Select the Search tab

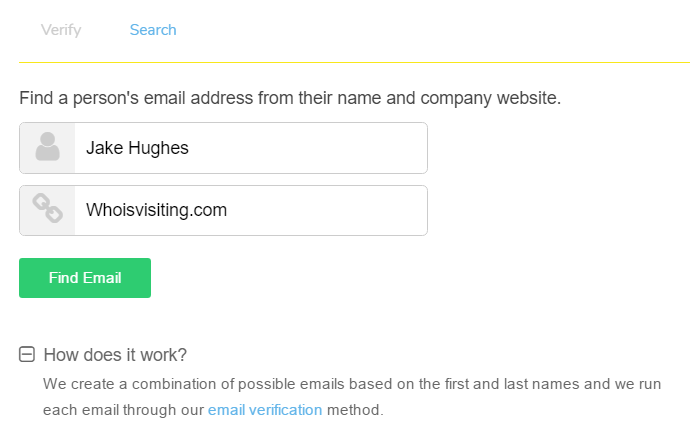(153, 30)
